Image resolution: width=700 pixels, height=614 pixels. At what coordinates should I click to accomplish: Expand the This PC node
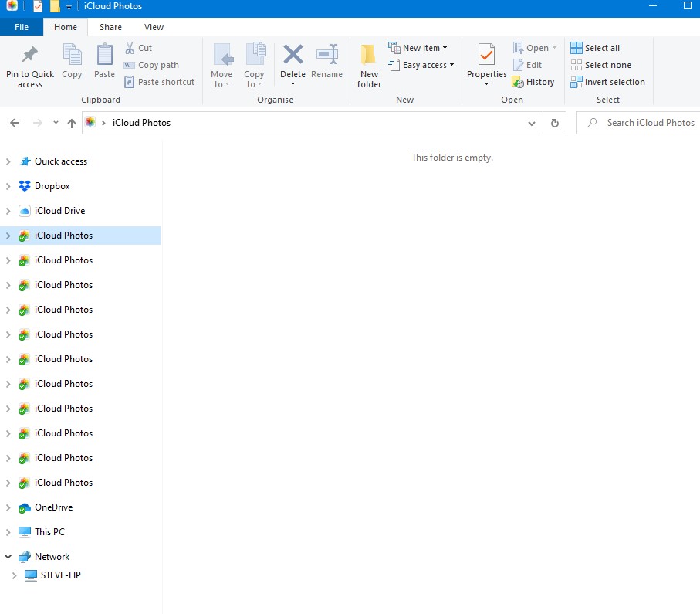[8, 532]
